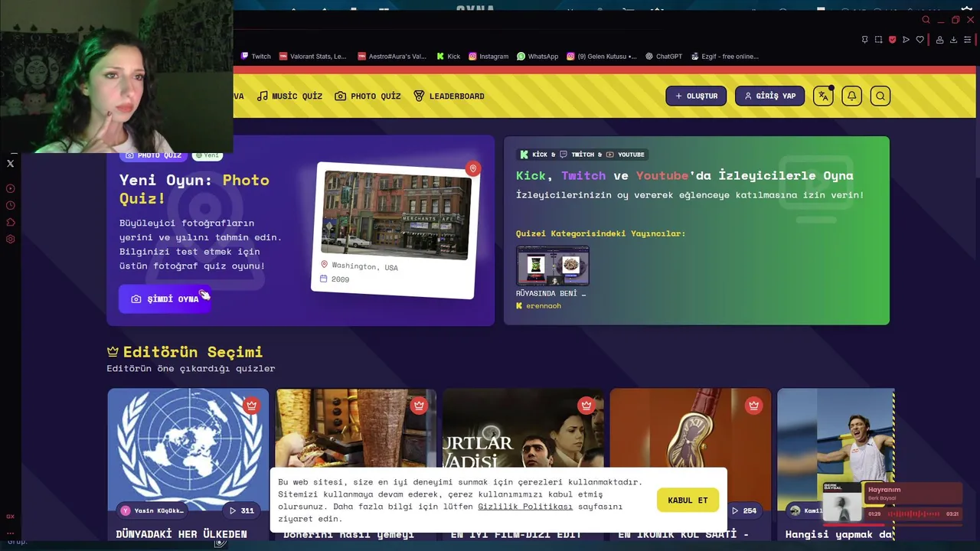980x551 pixels.
Task: Click the red shield ad-blocker icon
Action: (892, 40)
